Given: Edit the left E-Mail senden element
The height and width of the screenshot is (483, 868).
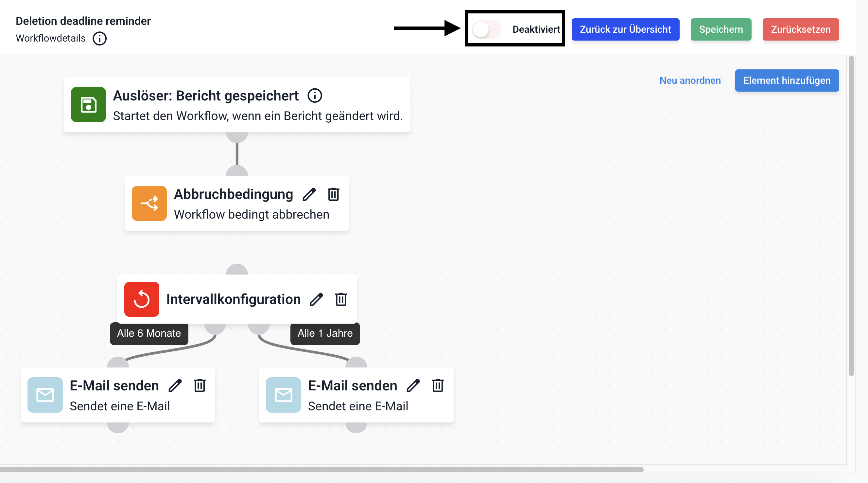Looking at the screenshot, I should click(175, 385).
